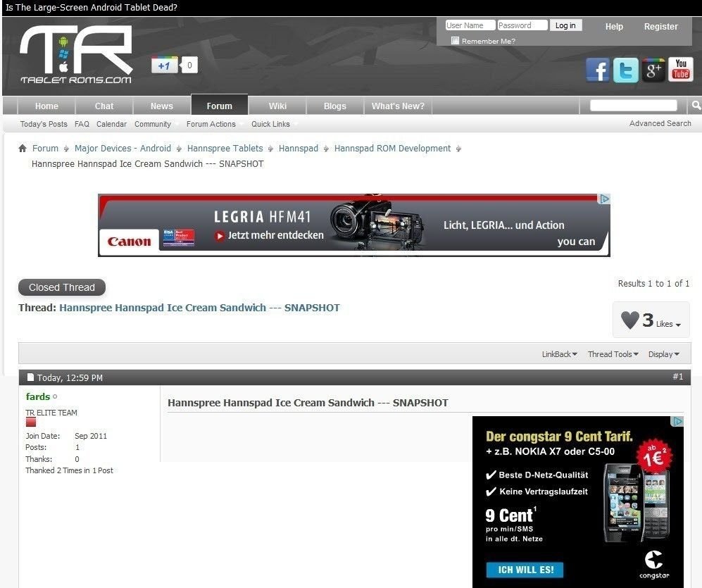This screenshot has height=588, width=702.
Task: Open the FAQ link
Action: coord(82,124)
